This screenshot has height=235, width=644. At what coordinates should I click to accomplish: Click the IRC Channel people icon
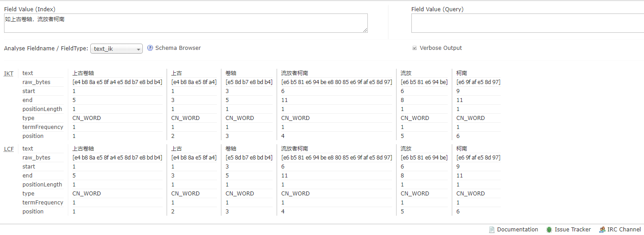[x=602, y=230]
